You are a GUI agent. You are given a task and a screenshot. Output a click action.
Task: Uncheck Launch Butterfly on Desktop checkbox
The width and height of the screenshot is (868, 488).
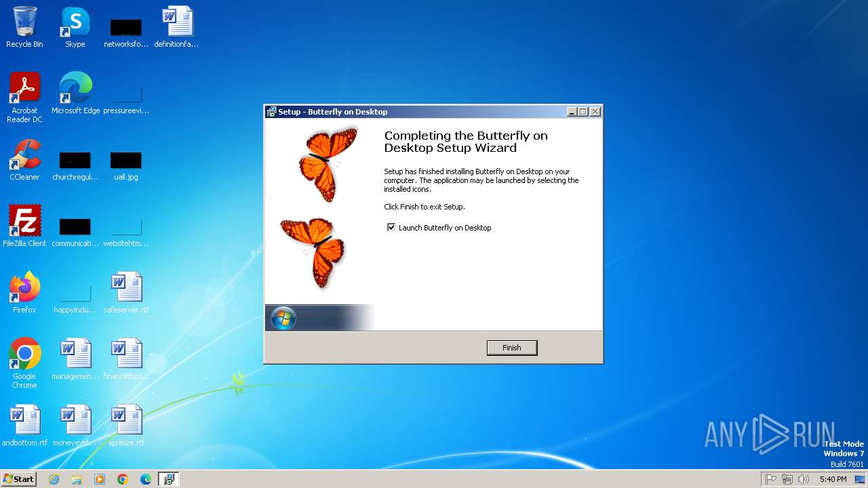click(391, 228)
